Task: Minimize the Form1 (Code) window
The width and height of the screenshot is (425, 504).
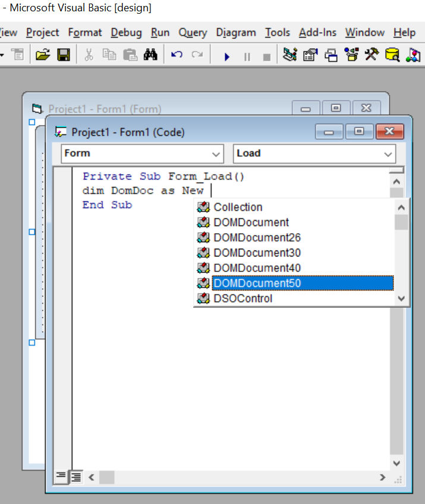Action: tap(329, 132)
